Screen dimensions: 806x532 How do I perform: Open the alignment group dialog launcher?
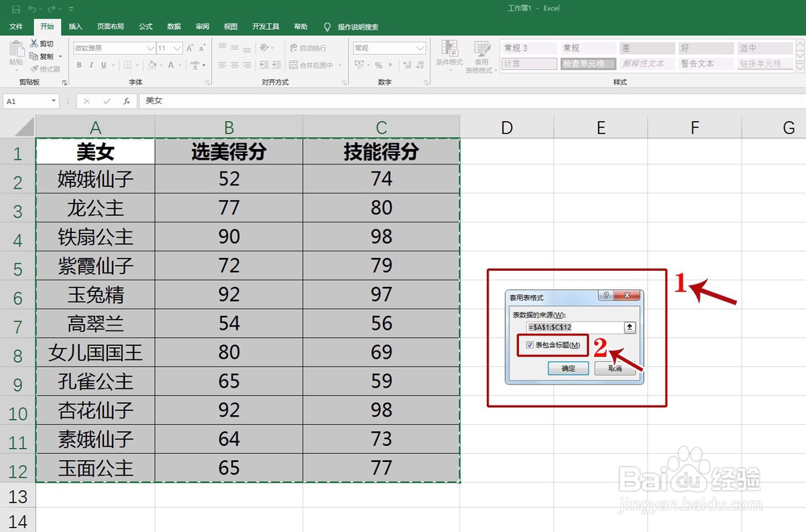(x=344, y=83)
